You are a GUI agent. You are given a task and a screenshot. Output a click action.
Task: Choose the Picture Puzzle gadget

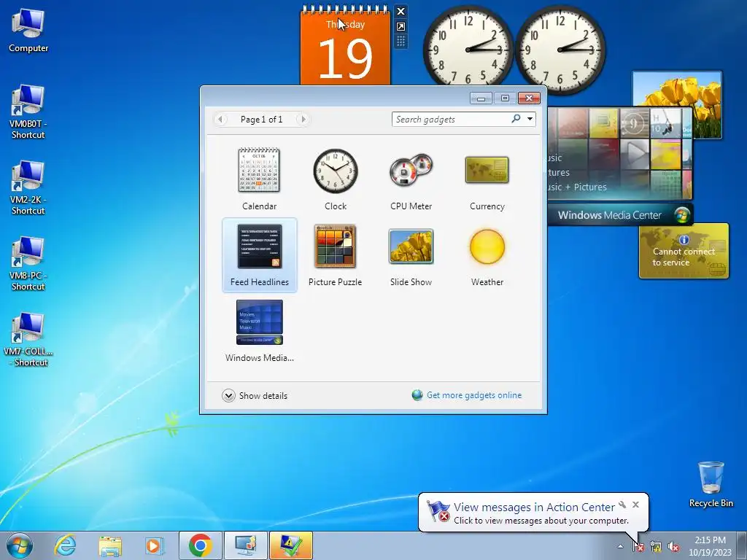point(336,255)
